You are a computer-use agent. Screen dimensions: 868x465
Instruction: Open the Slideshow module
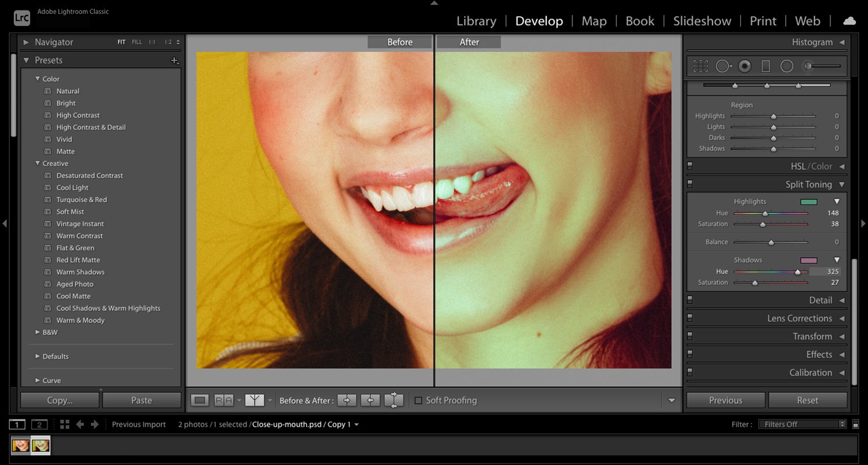coord(701,21)
